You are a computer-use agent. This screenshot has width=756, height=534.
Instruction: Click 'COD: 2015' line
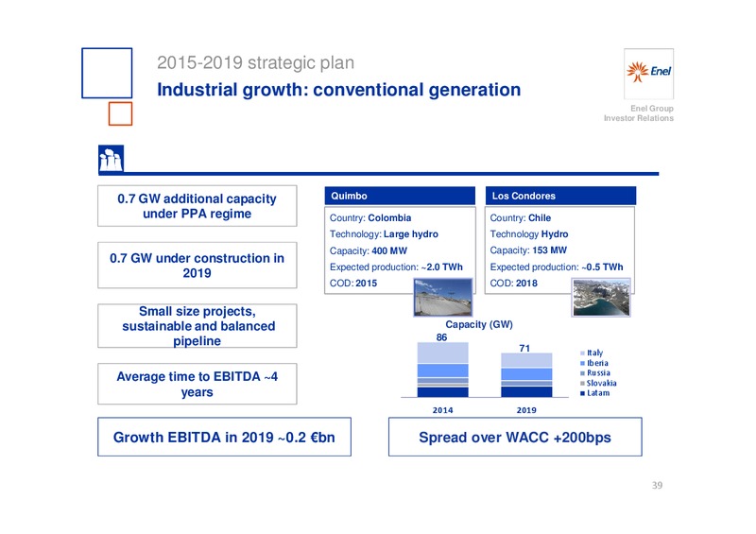coord(353,284)
